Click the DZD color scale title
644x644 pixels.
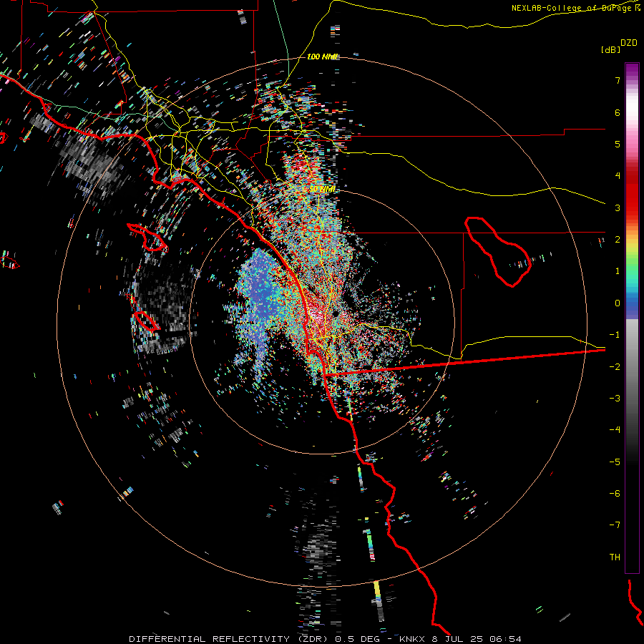coord(629,43)
